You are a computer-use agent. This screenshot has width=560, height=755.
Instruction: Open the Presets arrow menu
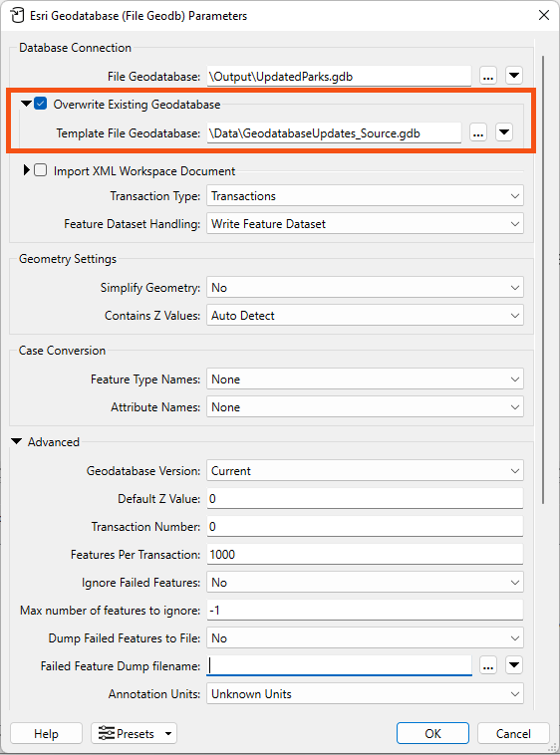(168, 734)
